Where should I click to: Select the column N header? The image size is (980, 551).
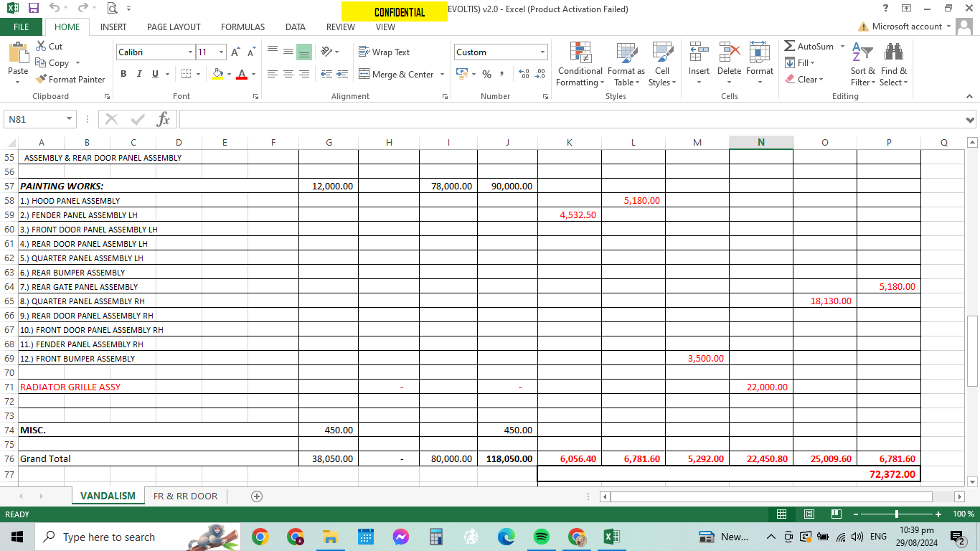(761, 143)
